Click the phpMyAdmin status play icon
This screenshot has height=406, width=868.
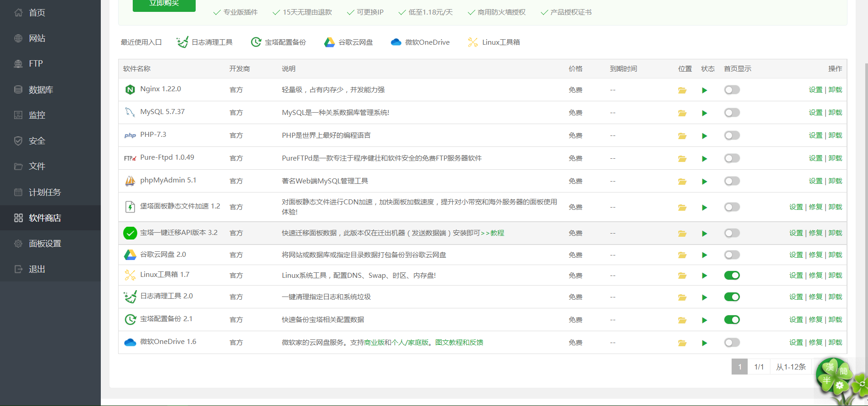tap(704, 182)
